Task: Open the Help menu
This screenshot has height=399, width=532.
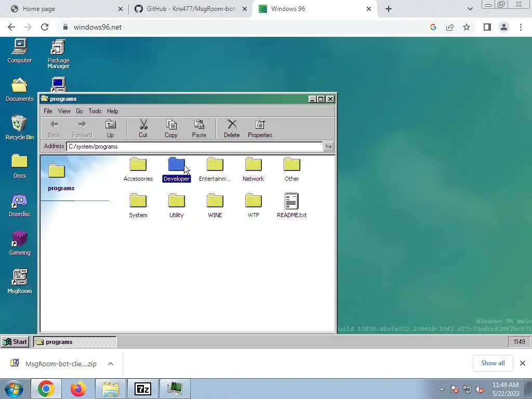Action: [113, 111]
